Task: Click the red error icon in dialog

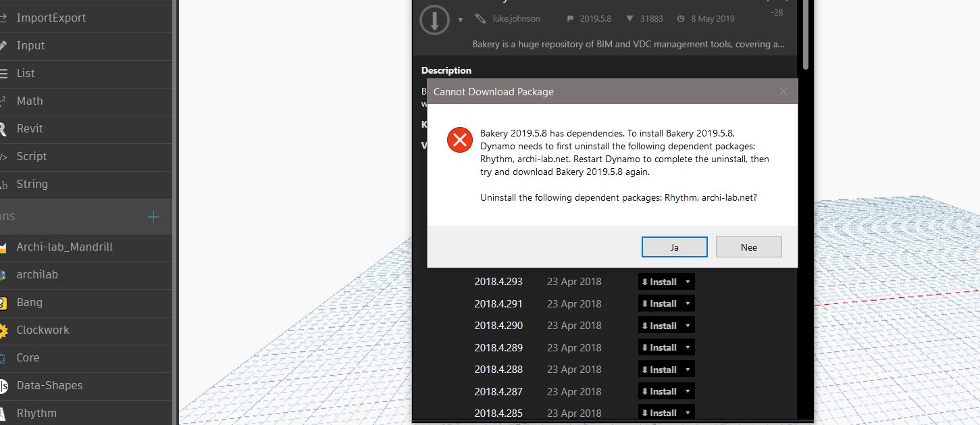Action: (460, 140)
